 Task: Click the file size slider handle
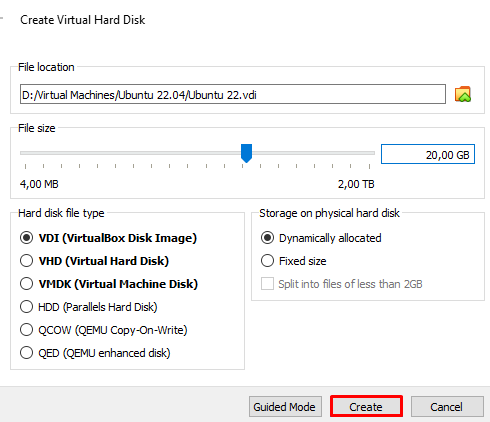pyautogui.click(x=246, y=153)
